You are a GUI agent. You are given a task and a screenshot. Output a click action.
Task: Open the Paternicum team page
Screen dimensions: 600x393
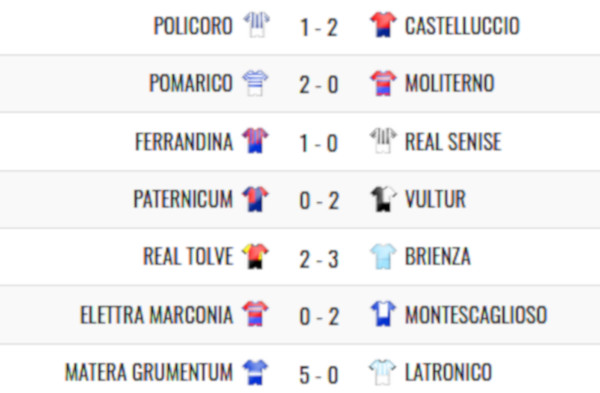click(183, 199)
